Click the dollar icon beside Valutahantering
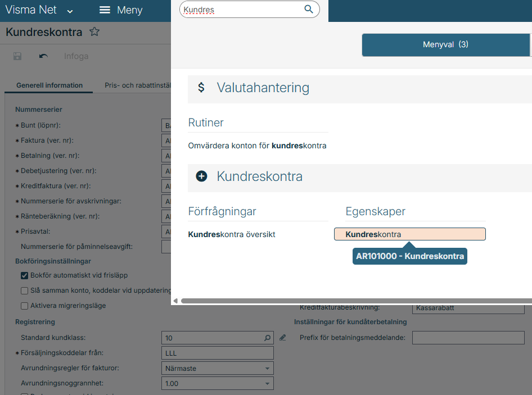This screenshot has height=395, width=532. (x=201, y=88)
